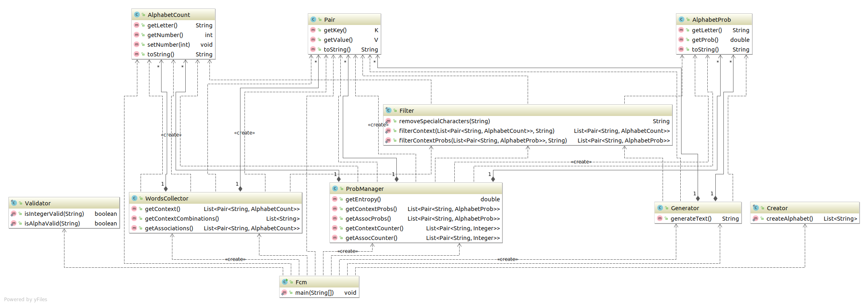Click the method icon of generateText()
The image size is (868, 306).
click(x=660, y=218)
